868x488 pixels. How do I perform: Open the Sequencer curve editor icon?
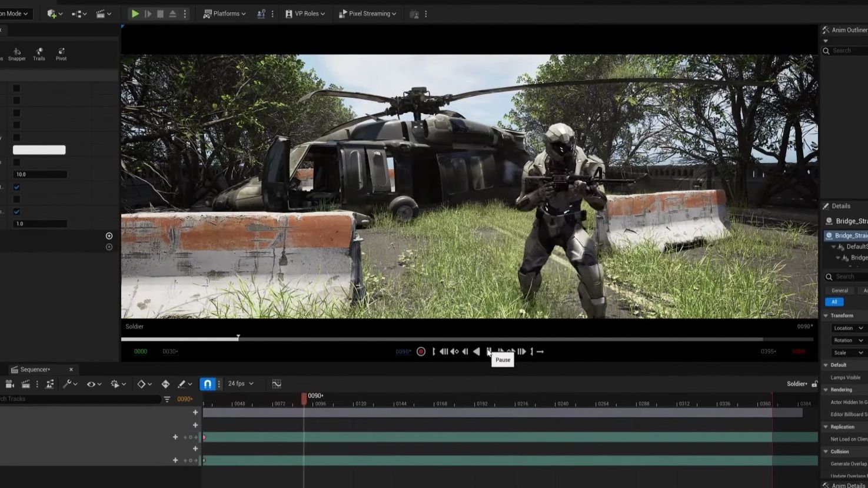point(277,384)
